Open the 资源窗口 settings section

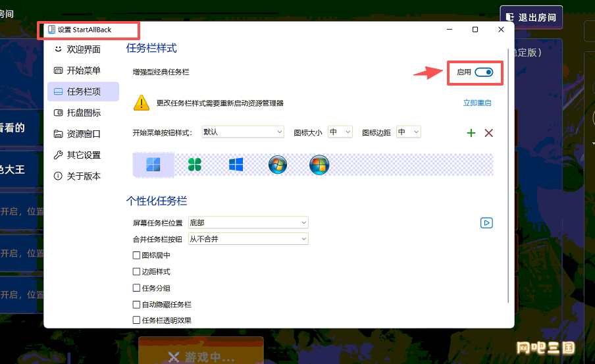[84, 134]
